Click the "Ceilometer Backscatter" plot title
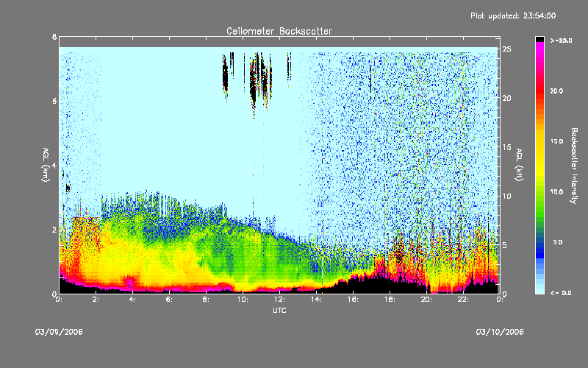Viewport: 588px width, 368px height. (279, 31)
